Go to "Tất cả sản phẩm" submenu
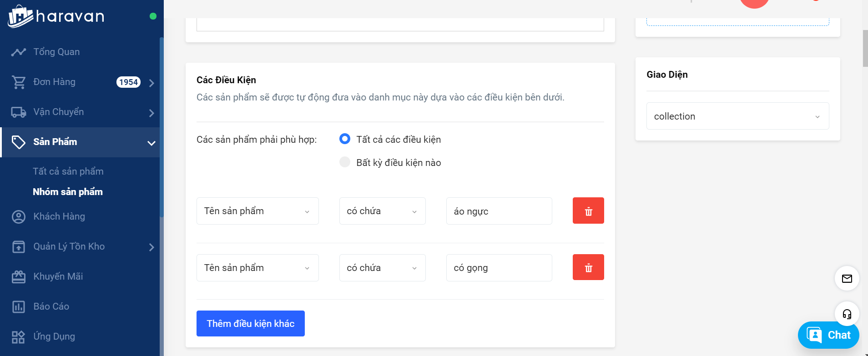Viewport: 868px width, 356px height. click(x=68, y=171)
